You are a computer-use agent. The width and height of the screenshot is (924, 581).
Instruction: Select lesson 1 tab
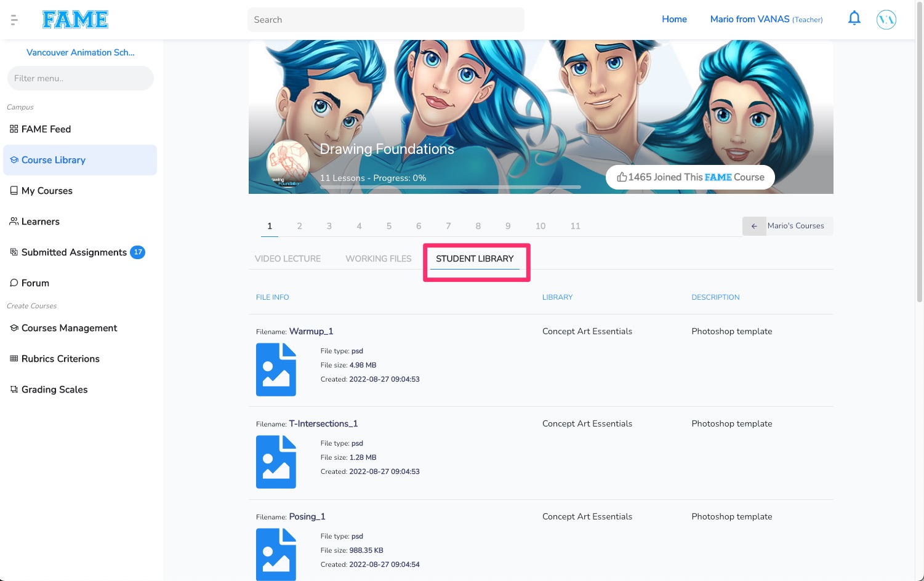[x=270, y=226]
